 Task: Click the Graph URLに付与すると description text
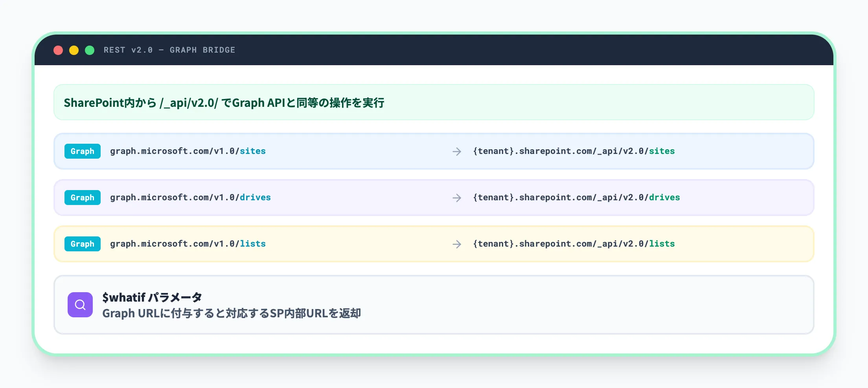pyautogui.click(x=232, y=313)
